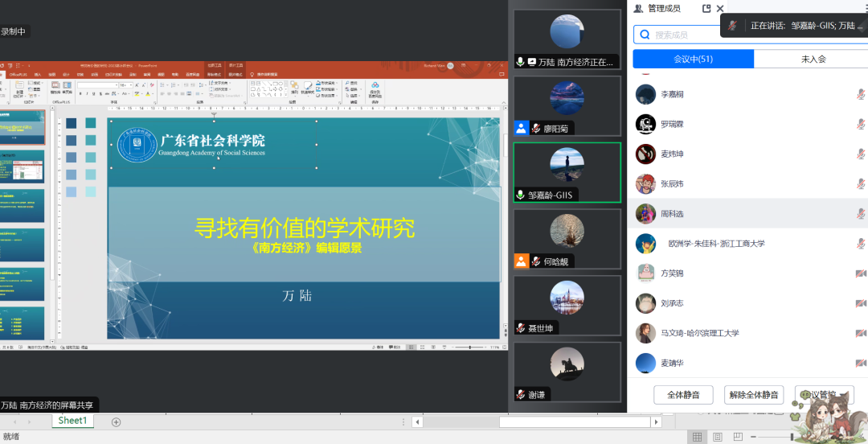Switch to Excel Page Layout view icon

(717, 437)
